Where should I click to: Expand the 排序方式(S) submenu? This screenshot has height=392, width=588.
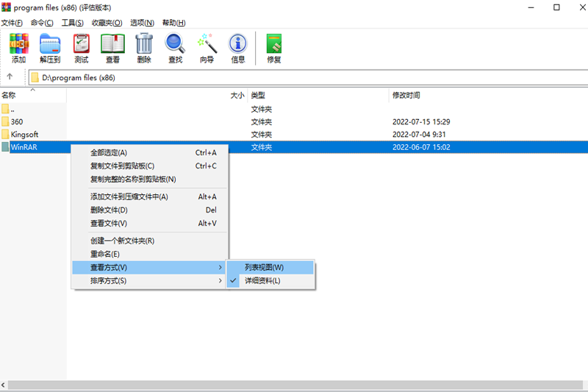150,281
